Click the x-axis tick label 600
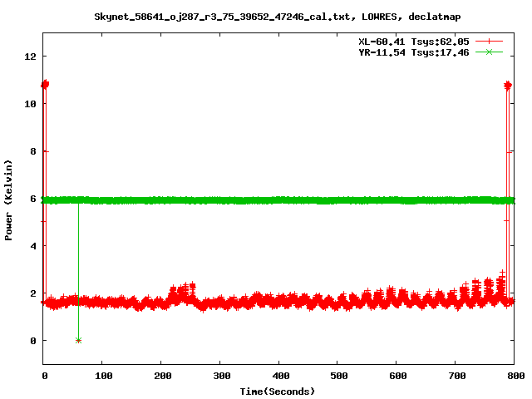 (x=397, y=376)
